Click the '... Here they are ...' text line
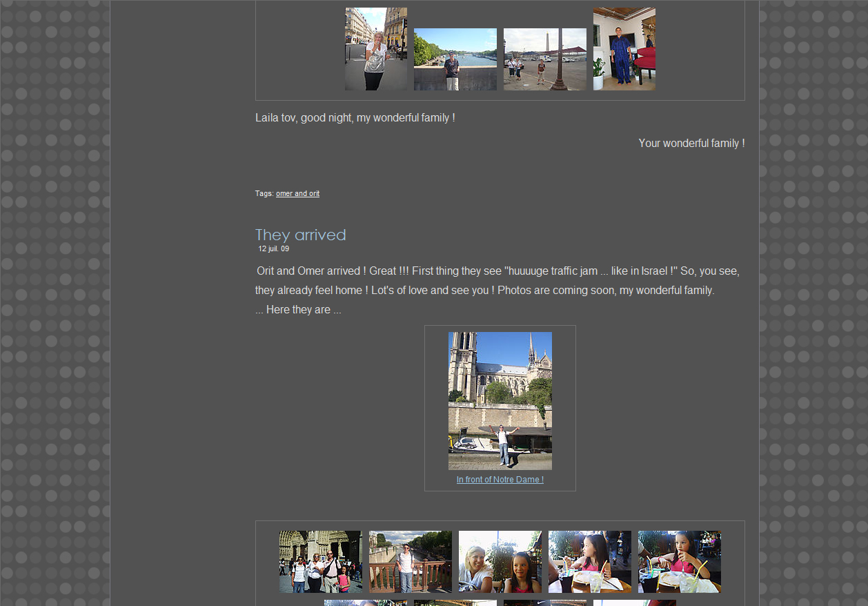The height and width of the screenshot is (606, 868). (x=298, y=310)
